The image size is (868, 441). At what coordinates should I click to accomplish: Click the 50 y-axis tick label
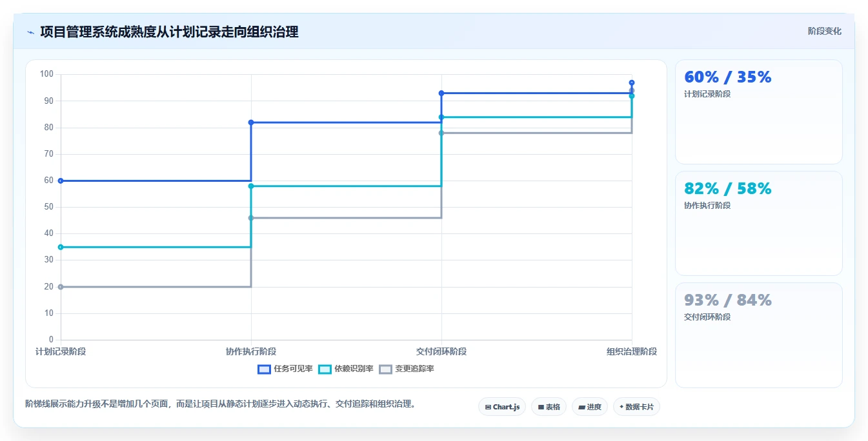49,207
